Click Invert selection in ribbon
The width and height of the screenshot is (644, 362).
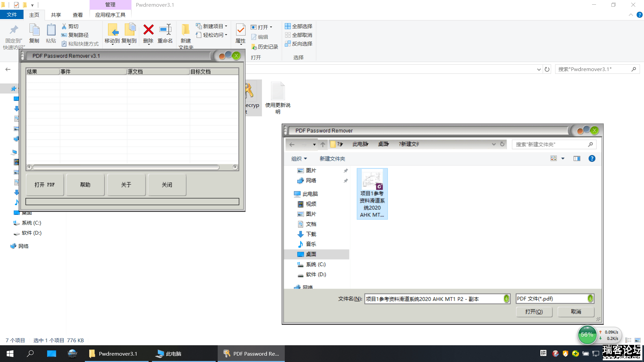(299, 44)
